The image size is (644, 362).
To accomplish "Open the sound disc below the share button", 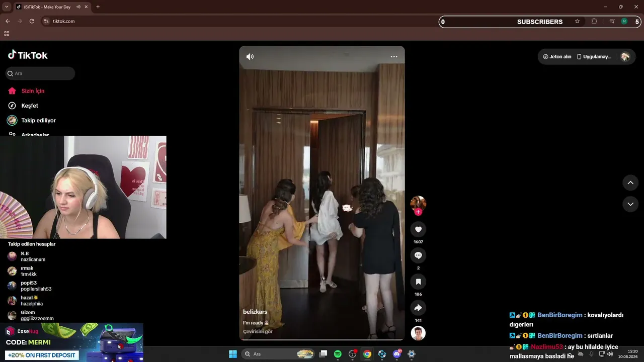I will click(x=418, y=333).
